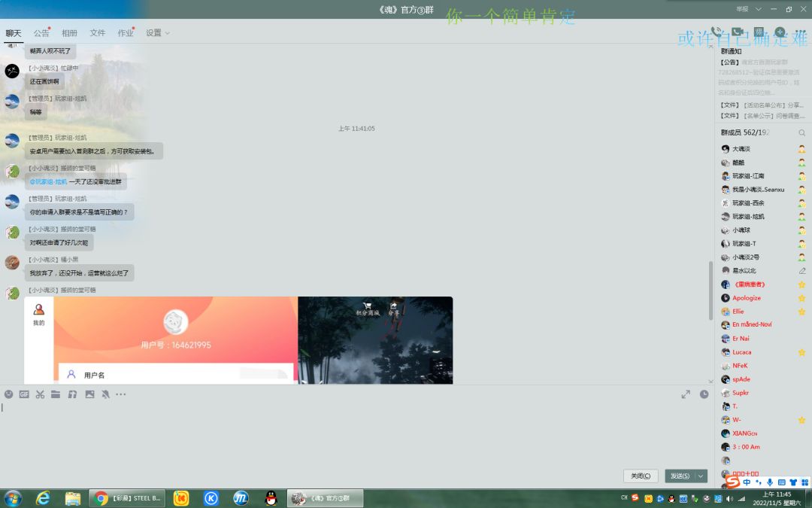
Task: Switch to the 聊天 tab
Action: (x=14, y=33)
